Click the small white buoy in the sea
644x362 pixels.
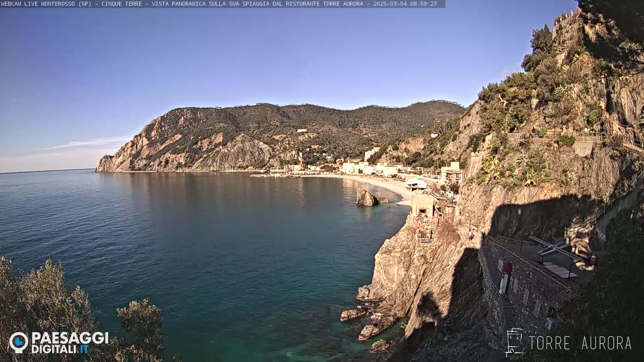(89, 184)
